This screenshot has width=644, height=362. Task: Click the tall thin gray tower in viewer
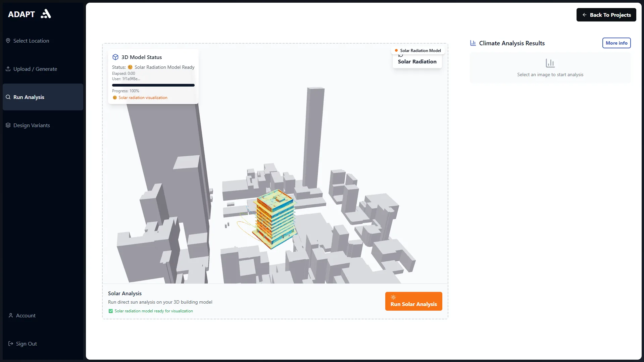click(x=313, y=138)
